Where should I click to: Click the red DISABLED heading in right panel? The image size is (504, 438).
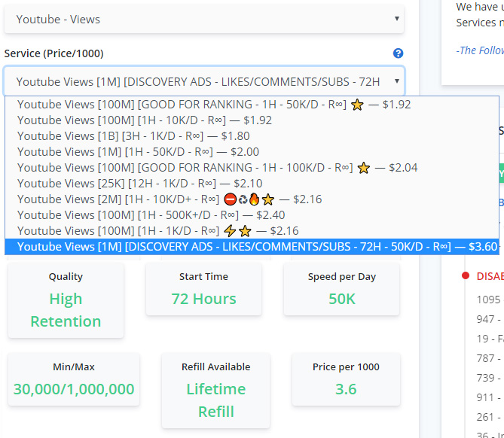490,276
